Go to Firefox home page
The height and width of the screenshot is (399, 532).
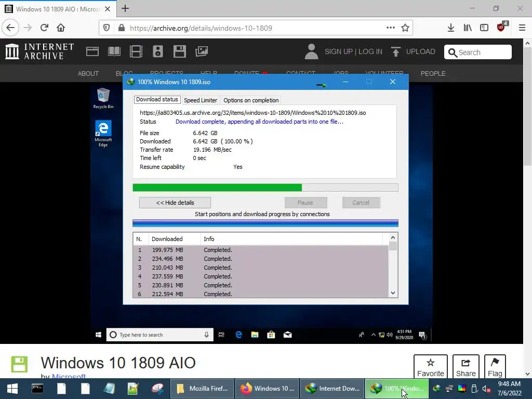61,28
